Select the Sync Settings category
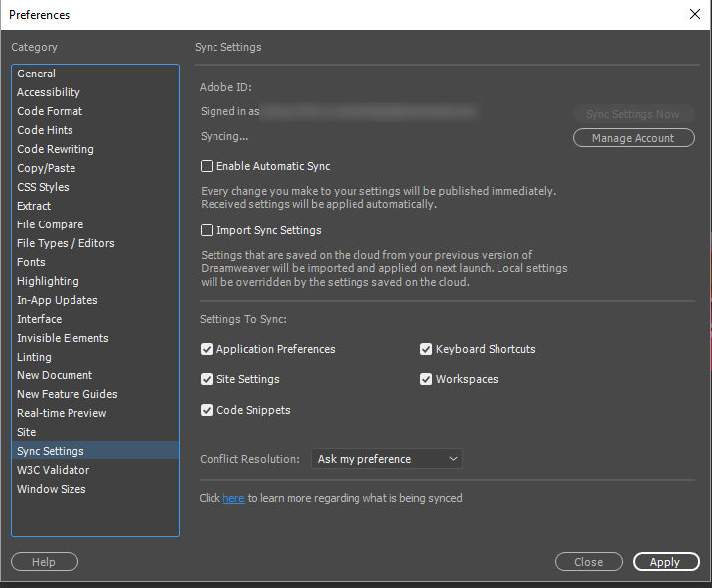This screenshot has width=712, height=588. (95, 451)
